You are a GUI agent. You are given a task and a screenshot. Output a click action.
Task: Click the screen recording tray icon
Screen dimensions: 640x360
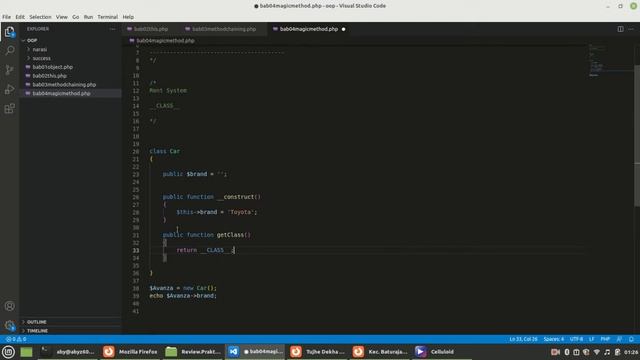(555, 352)
